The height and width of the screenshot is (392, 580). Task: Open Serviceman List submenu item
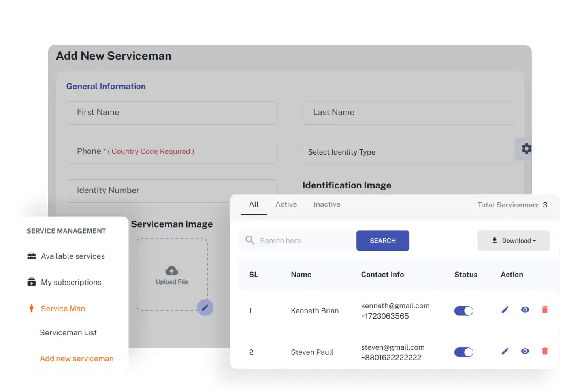point(68,333)
